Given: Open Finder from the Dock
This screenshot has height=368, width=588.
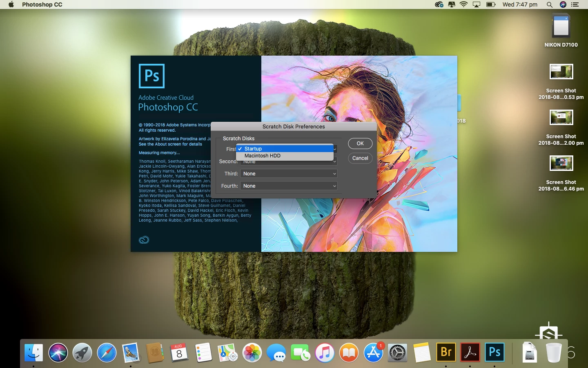Looking at the screenshot, I should coord(33,352).
